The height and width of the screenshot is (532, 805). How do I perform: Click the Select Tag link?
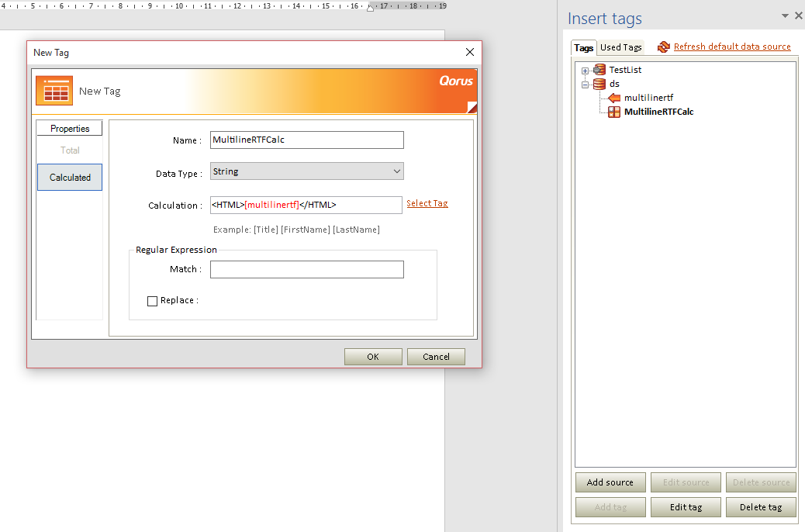click(x=427, y=203)
